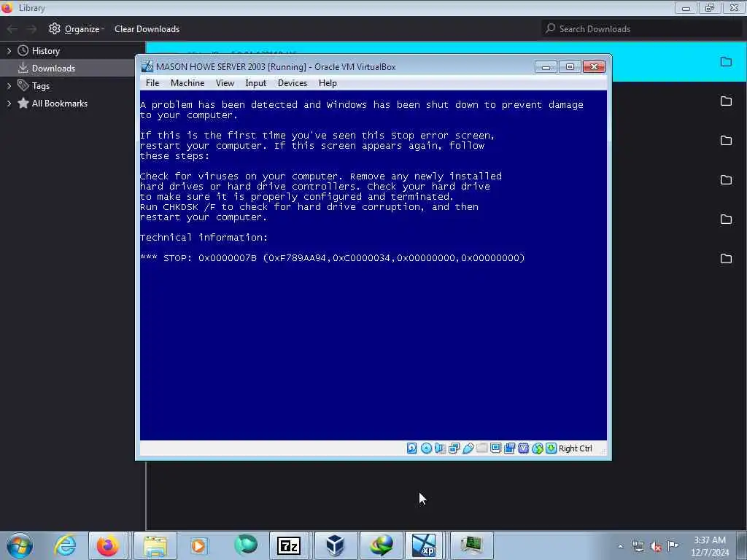Click the Back arrow in the Library toolbar

coord(12,29)
